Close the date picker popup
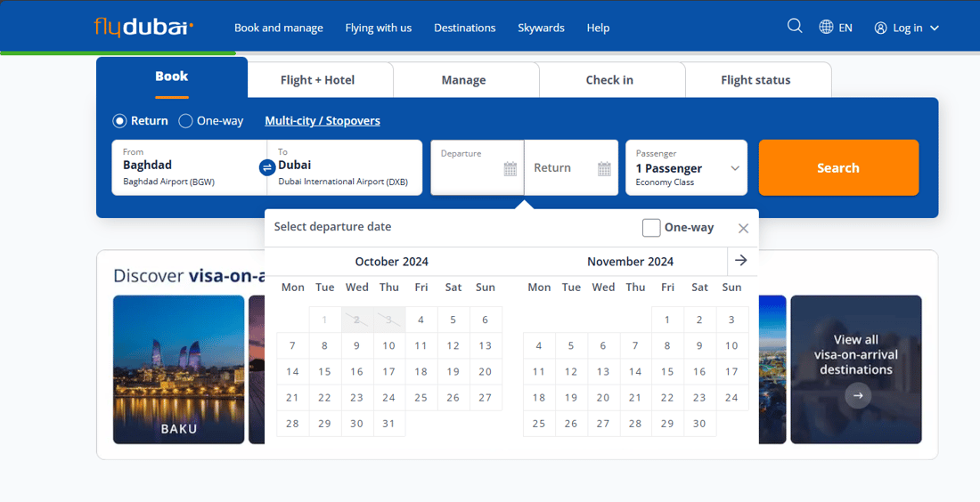Image resolution: width=980 pixels, height=502 pixels. [x=743, y=228]
